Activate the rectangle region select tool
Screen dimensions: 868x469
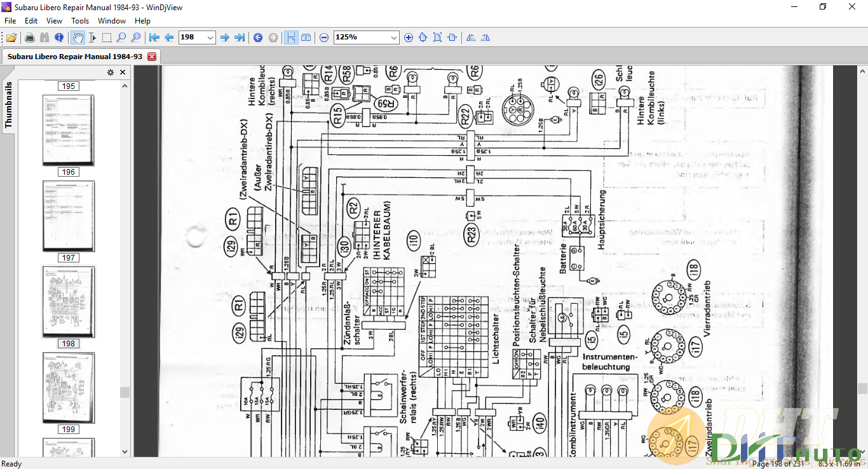107,37
